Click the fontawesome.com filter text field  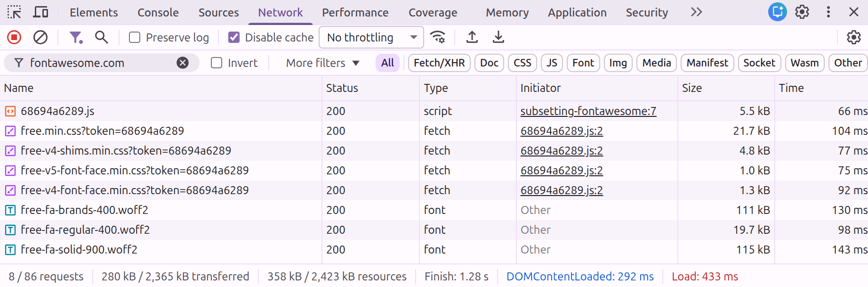[x=99, y=63]
